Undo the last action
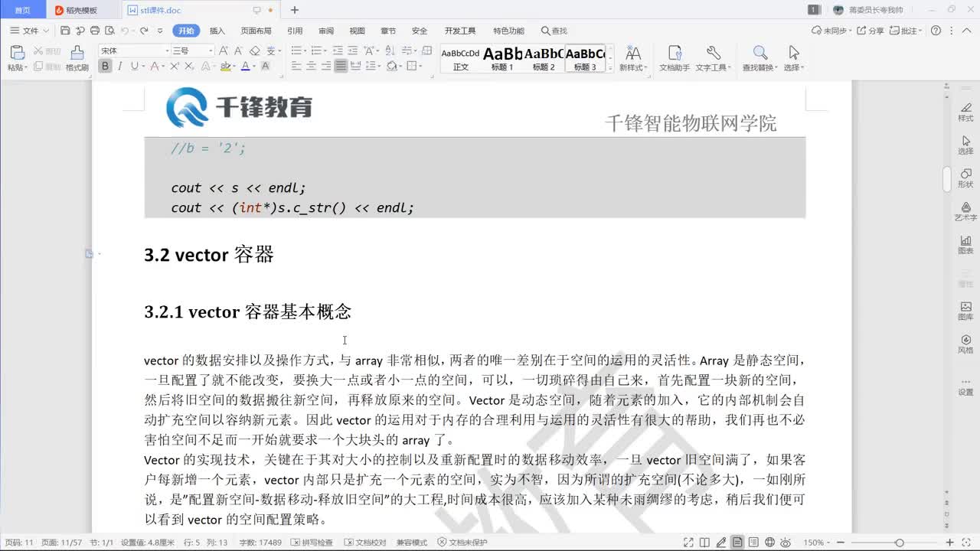This screenshot has width=980, height=551. [124, 31]
